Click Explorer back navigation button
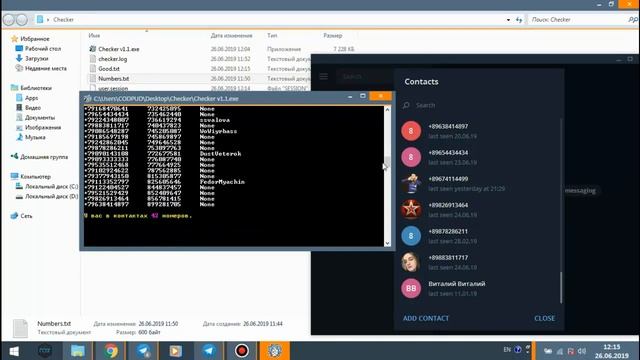The image size is (640, 360). pyautogui.click(x=9, y=20)
